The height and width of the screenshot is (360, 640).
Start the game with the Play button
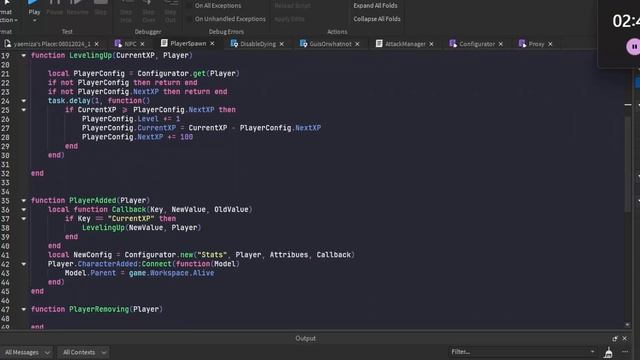click(34, 7)
